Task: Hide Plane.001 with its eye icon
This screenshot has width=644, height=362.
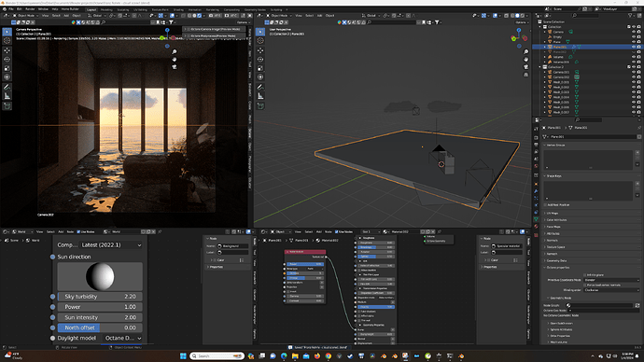Action: (x=634, y=47)
